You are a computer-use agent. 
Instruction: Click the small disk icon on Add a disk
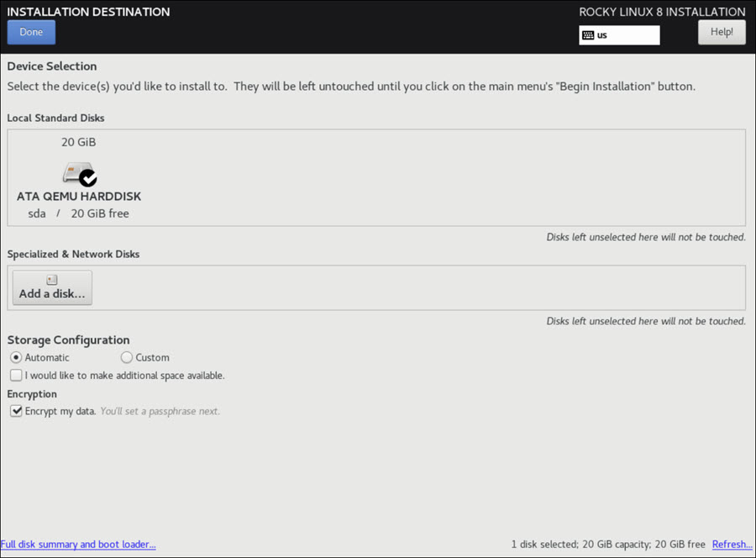[x=51, y=277]
